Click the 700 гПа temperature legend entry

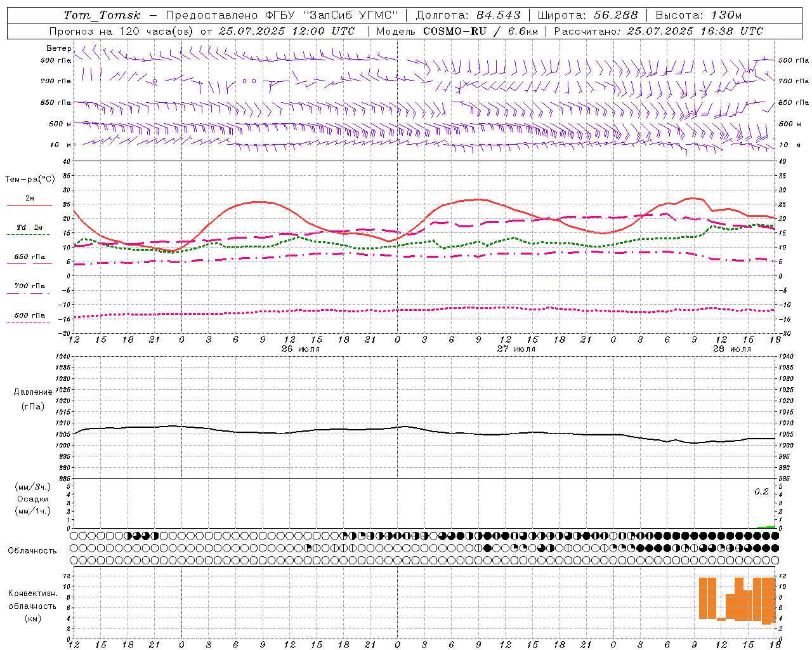pos(30,286)
